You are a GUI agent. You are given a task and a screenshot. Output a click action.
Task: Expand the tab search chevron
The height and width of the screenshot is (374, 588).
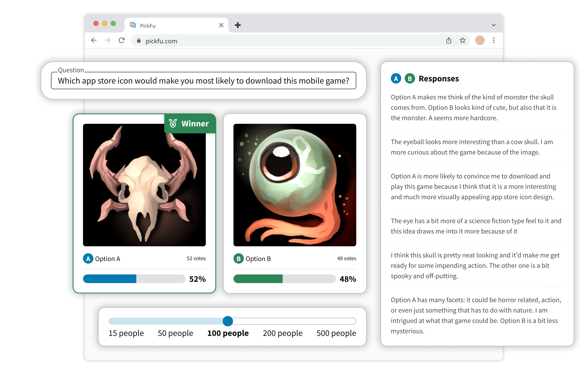click(x=493, y=25)
